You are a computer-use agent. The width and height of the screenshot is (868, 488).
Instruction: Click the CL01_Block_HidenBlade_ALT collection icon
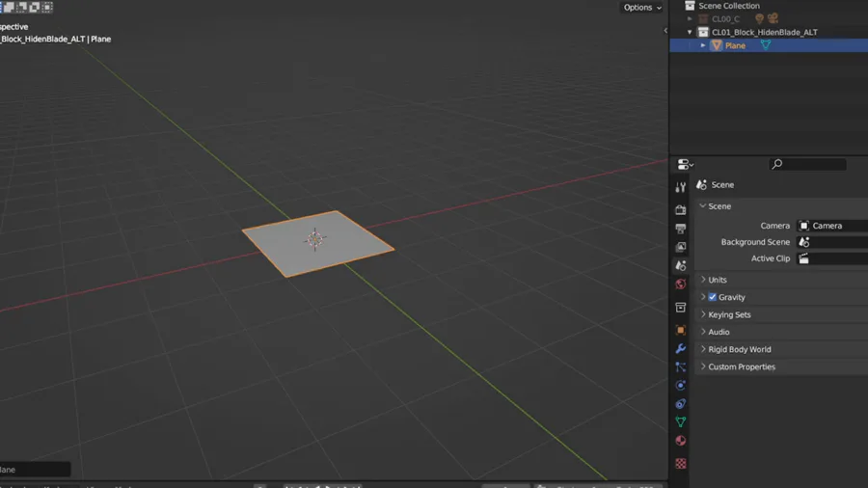coord(703,32)
